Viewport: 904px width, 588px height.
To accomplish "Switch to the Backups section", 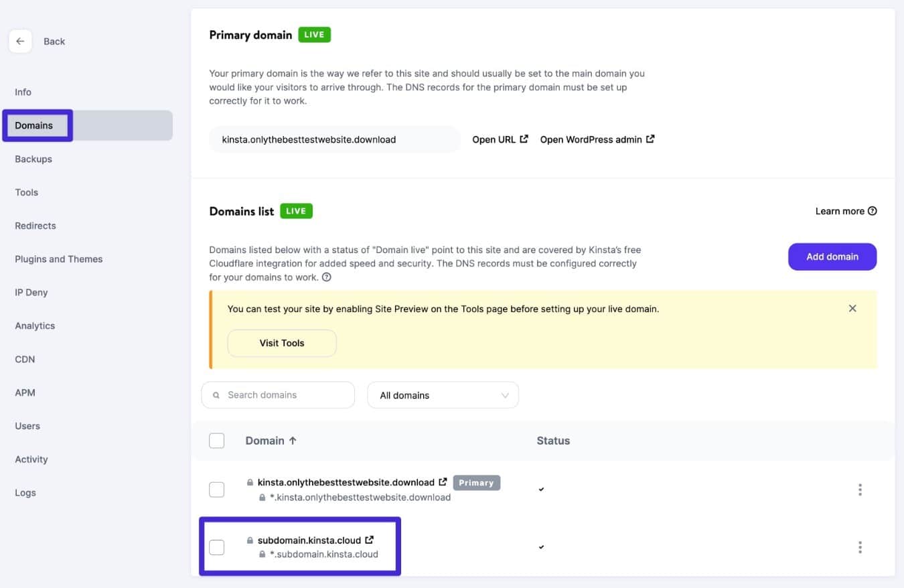I will point(33,159).
